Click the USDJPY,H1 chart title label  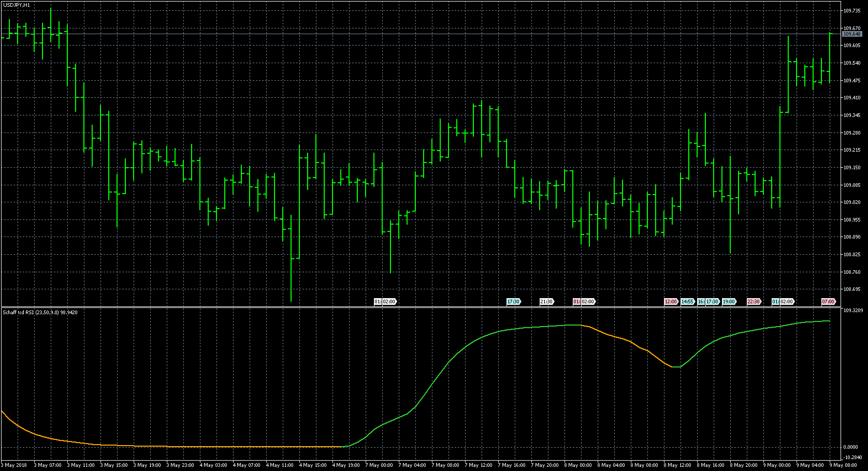[17, 5]
